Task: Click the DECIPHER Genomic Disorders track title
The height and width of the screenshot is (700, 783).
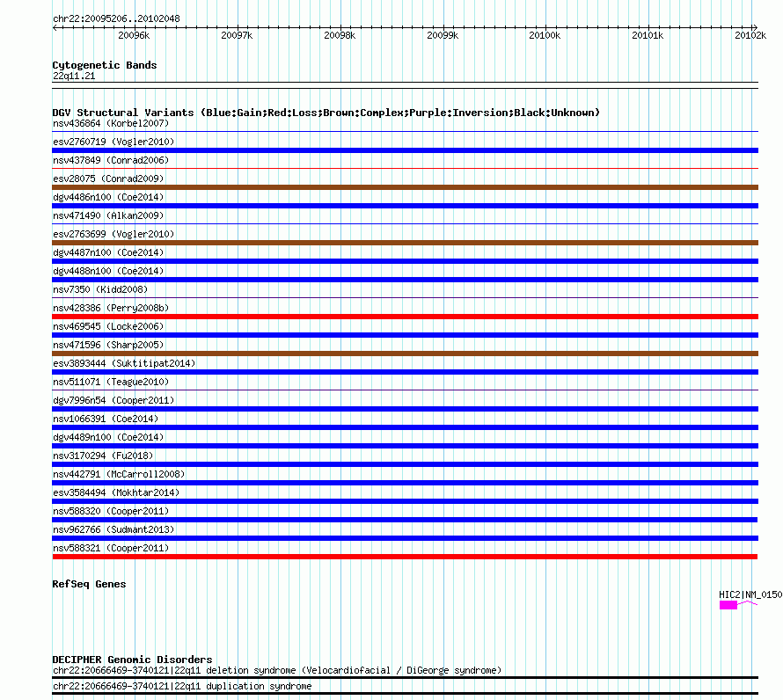Action: 132,660
